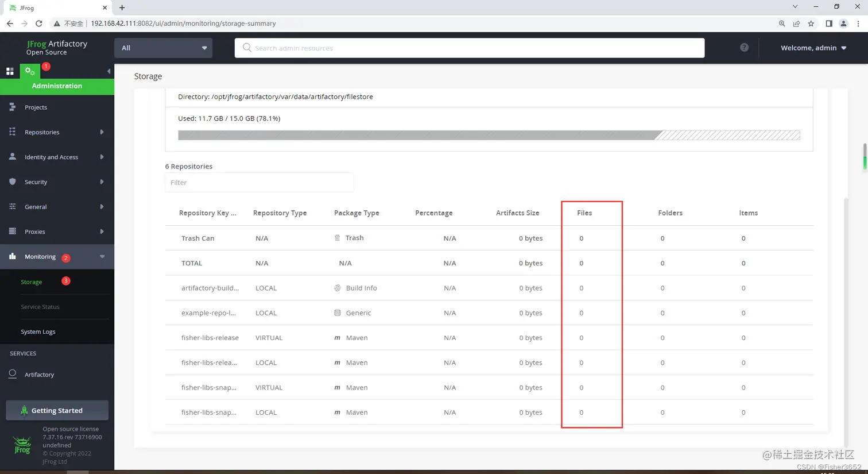The image size is (868, 474).
Task: Sort by the Repository Type column
Action: pyautogui.click(x=280, y=213)
